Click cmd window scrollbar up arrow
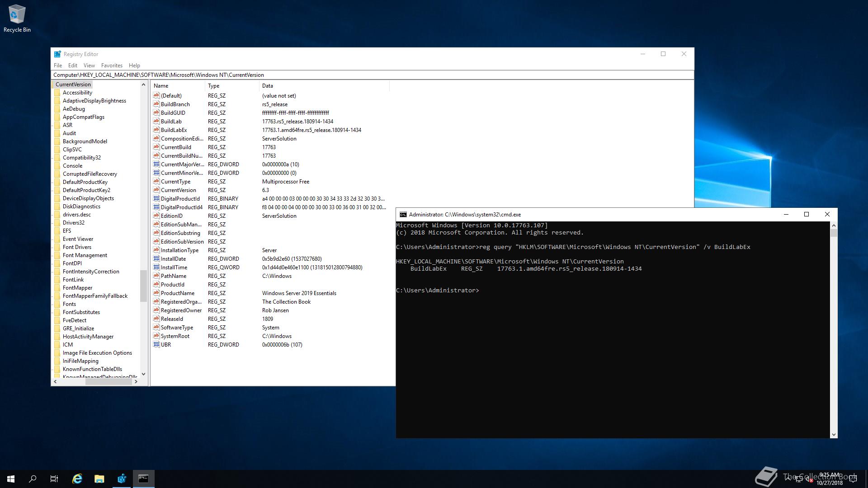 click(x=834, y=225)
